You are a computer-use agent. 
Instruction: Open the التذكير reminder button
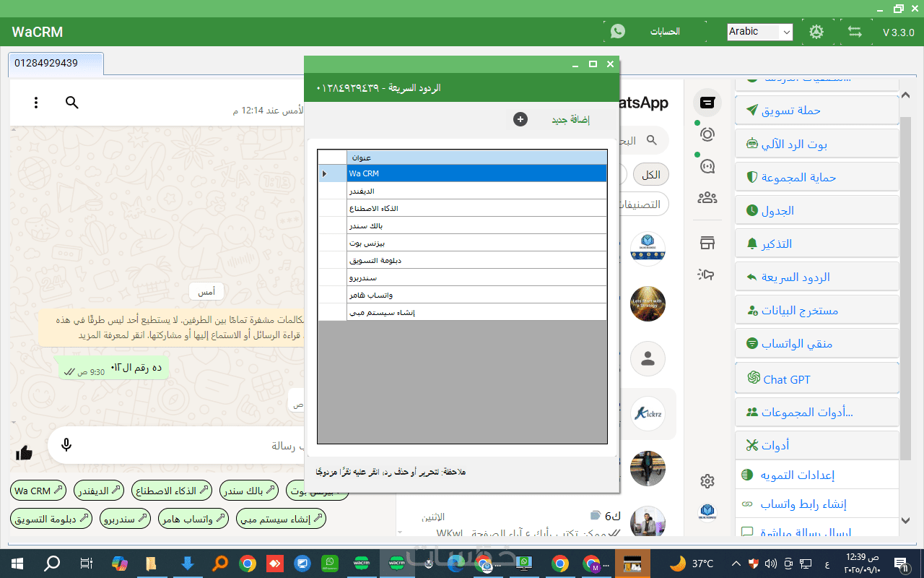coord(817,243)
